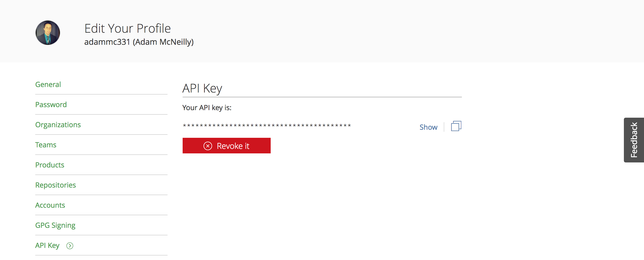Open the Teams section
The image size is (644, 260).
pyautogui.click(x=46, y=145)
